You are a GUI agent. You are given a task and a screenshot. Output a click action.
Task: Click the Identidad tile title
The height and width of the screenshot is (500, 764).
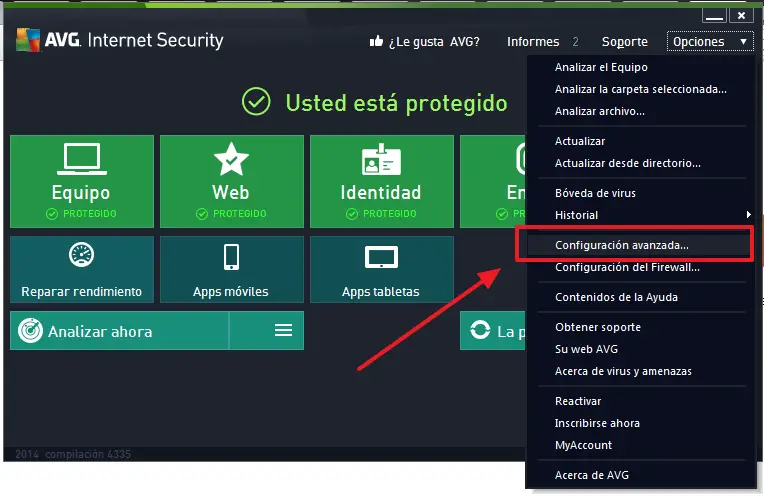click(381, 192)
